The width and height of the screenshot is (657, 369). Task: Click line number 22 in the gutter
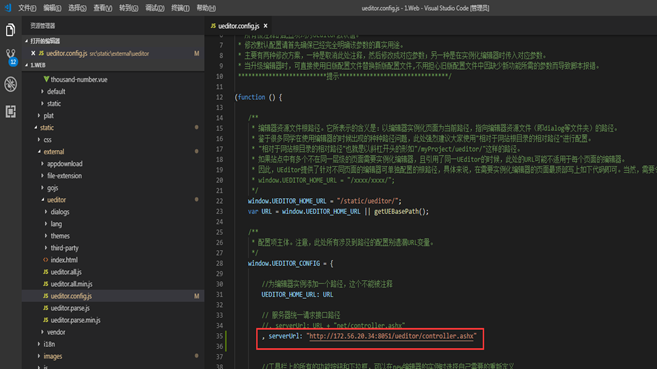point(220,201)
